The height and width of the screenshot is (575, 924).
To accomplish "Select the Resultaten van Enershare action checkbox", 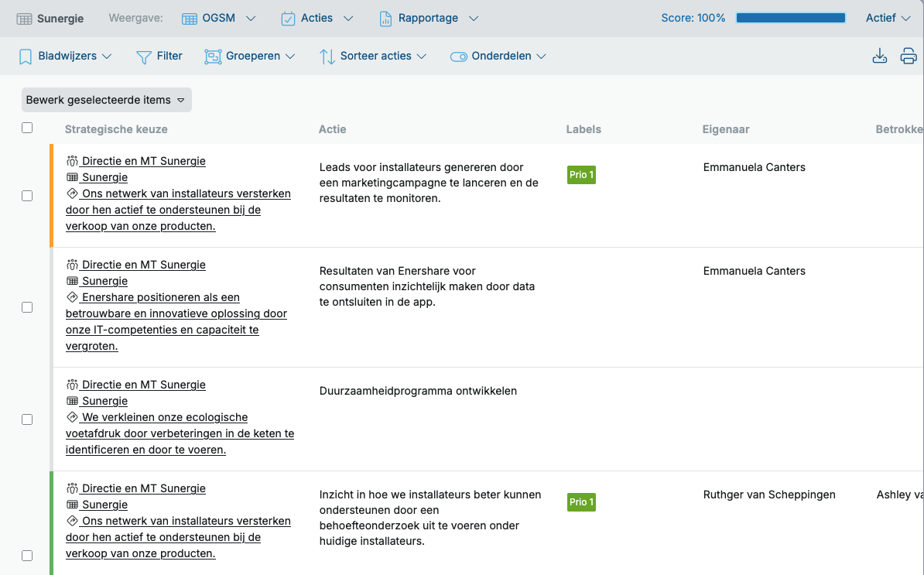I will (27, 307).
